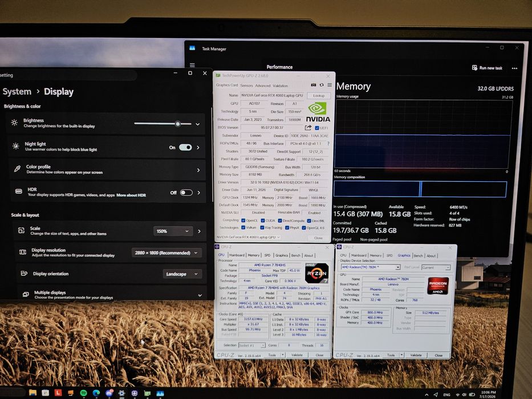This screenshot has width=532, height=399.
Task: Toggle the Ray Tracing checkbox
Action: tap(262, 227)
